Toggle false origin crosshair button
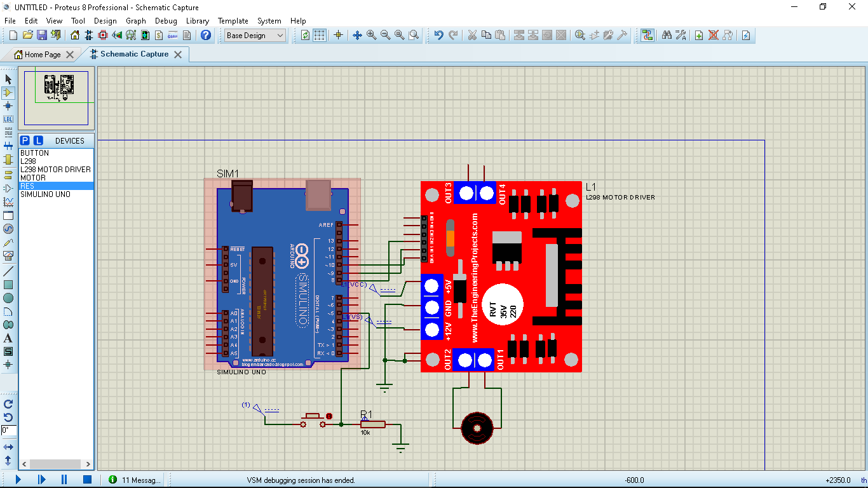Image resolution: width=868 pixels, height=488 pixels. 338,35
